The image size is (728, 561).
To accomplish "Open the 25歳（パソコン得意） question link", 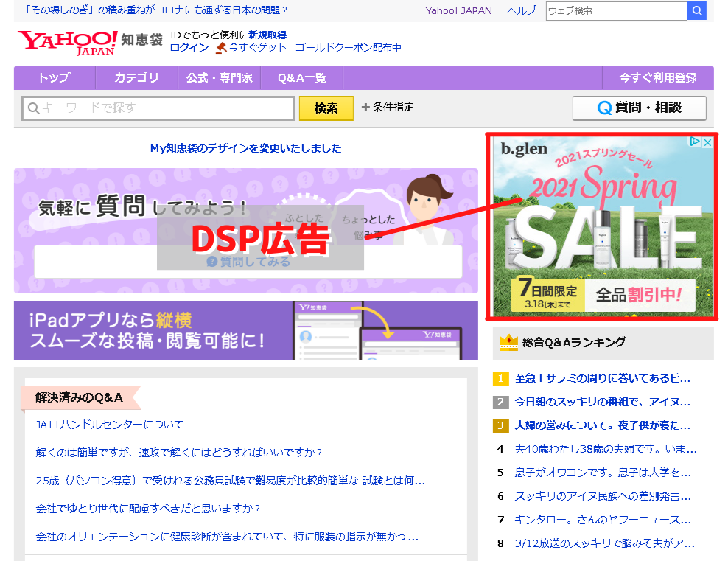I will click(231, 481).
